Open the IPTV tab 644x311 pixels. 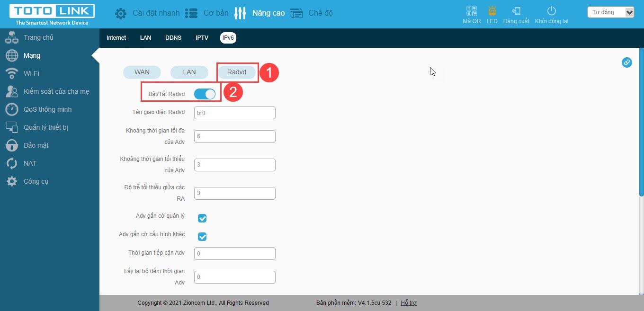202,38
